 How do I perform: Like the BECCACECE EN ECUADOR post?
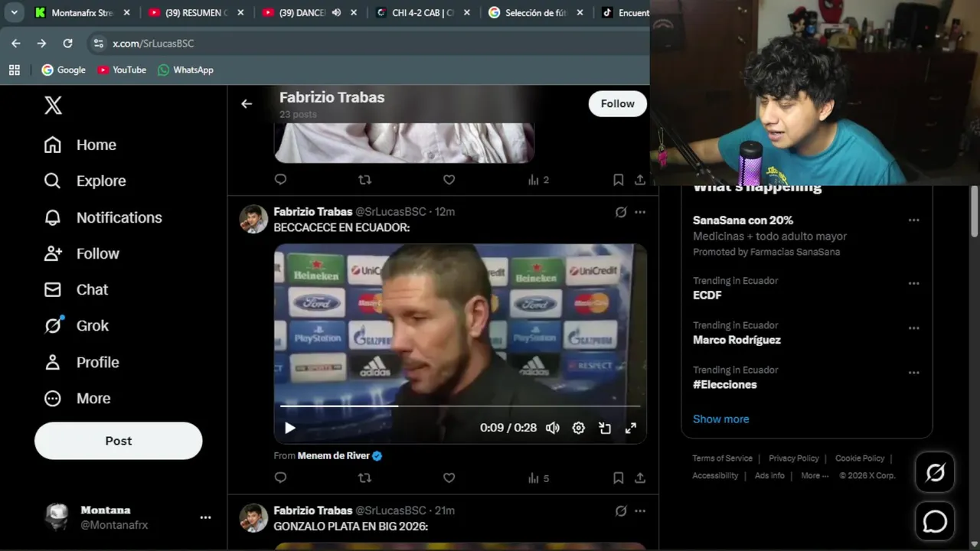(449, 478)
